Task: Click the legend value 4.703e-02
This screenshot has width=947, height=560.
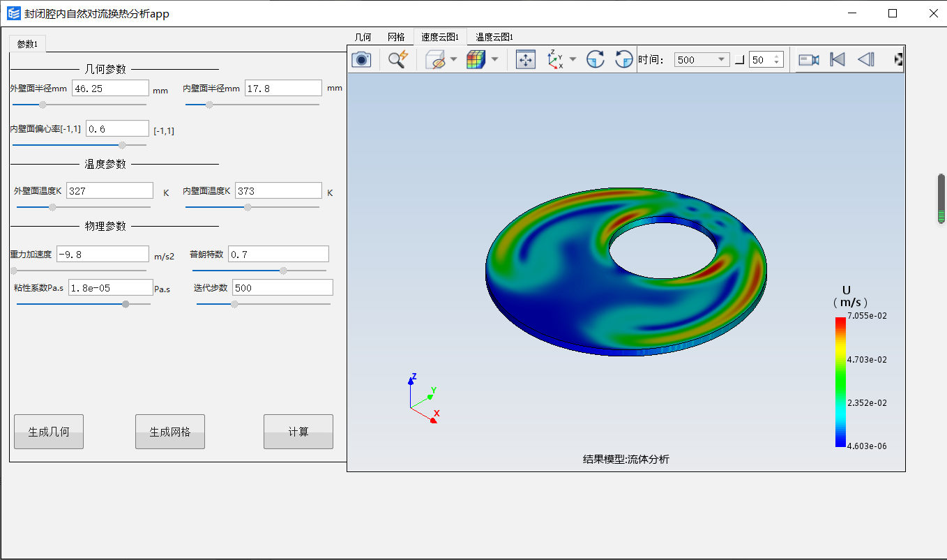Action: [867, 359]
